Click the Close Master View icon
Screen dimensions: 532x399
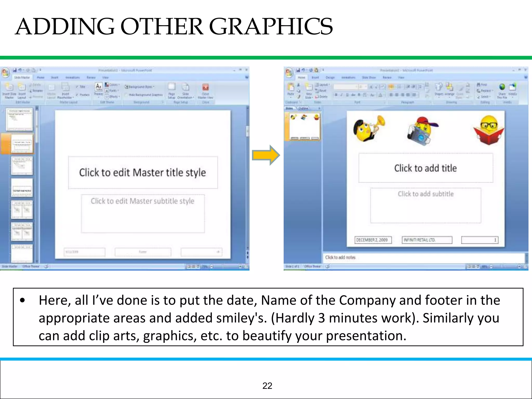pyautogui.click(x=205, y=87)
